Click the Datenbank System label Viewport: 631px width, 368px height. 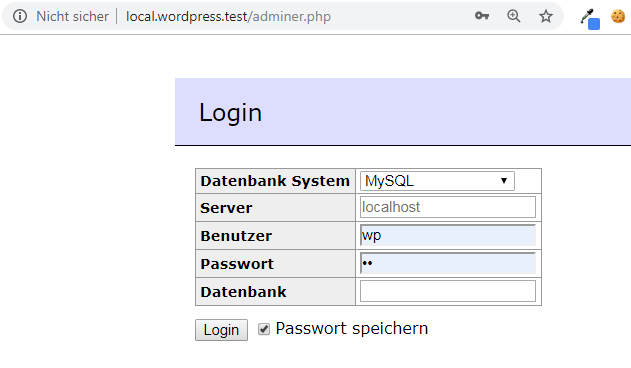click(275, 181)
